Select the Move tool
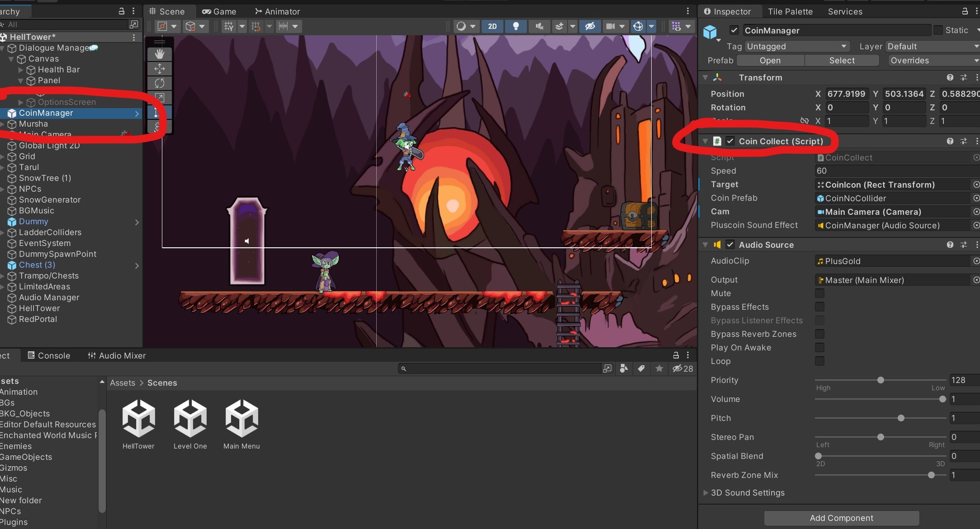The image size is (980, 529). [x=160, y=69]
